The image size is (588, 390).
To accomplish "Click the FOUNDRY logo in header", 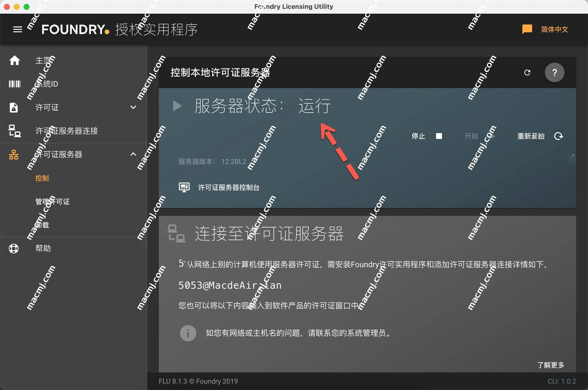I will coord(75,30).
